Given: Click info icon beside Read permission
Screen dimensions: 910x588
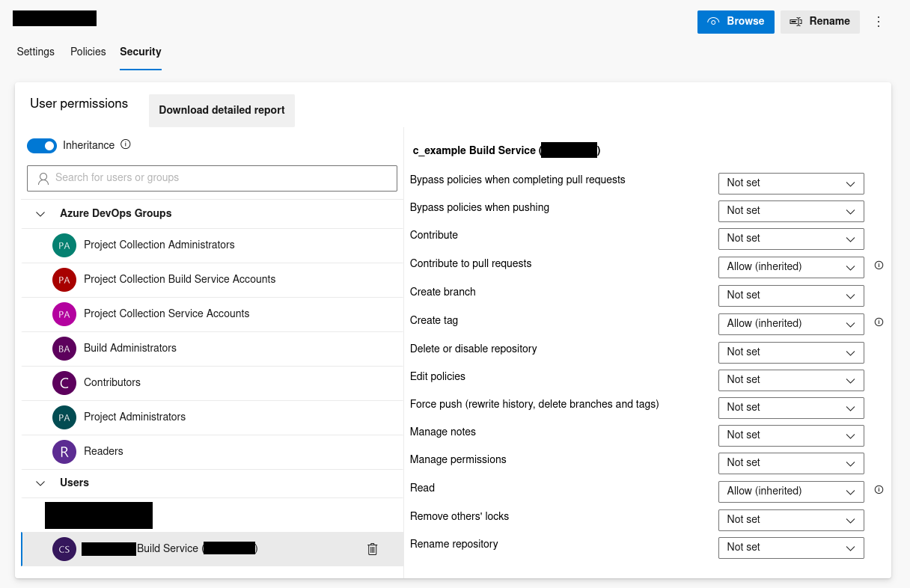Looking at the screenshot, I should [879, 490].
